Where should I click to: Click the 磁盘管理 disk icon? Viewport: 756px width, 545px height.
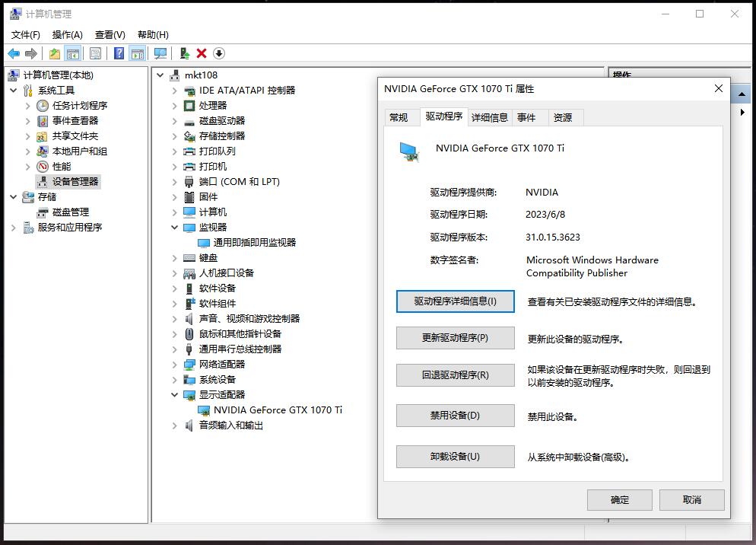coord(43,212)
